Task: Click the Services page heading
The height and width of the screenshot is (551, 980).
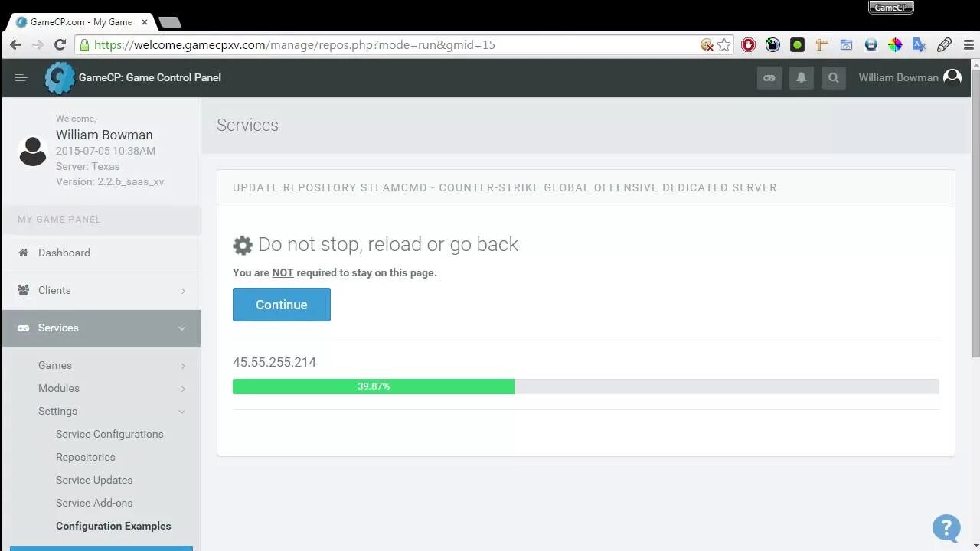Action: click(x=247, y=125)
